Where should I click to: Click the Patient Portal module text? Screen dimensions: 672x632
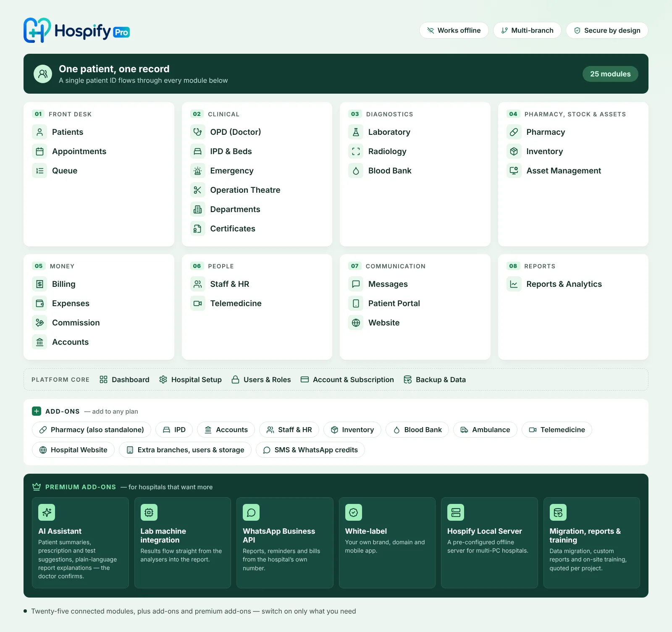point(394,304)
